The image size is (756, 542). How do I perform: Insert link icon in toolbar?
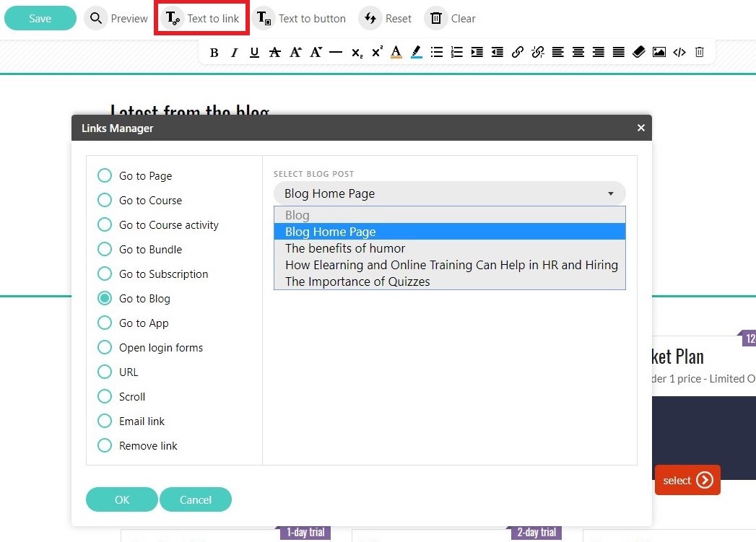coord(517,52)
